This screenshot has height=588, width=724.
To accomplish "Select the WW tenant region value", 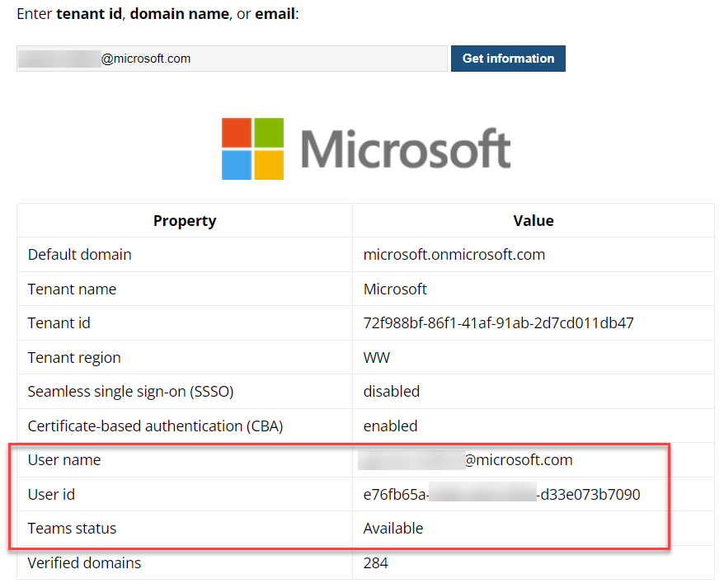I will 377,358.
